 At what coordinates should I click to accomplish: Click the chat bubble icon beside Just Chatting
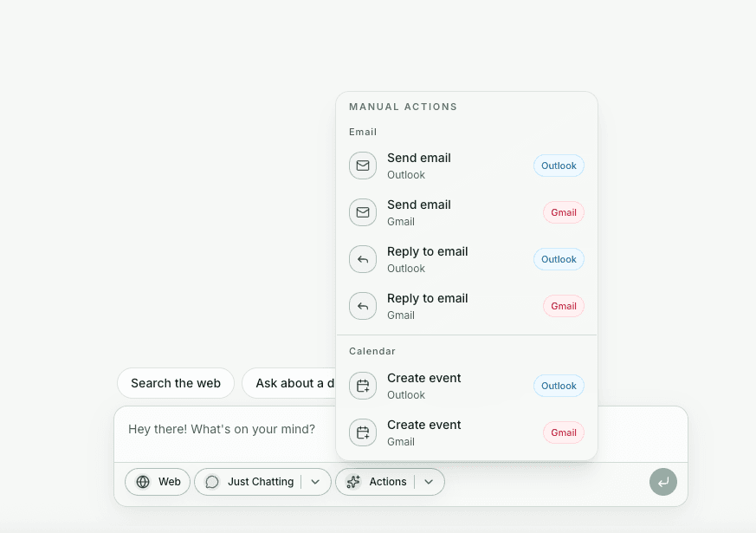tap(212, 481)
